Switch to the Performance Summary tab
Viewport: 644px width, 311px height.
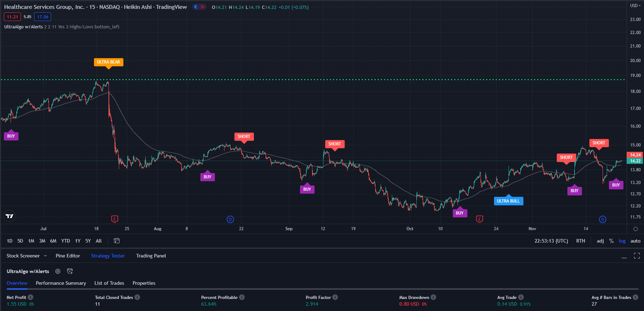(61, 283)
